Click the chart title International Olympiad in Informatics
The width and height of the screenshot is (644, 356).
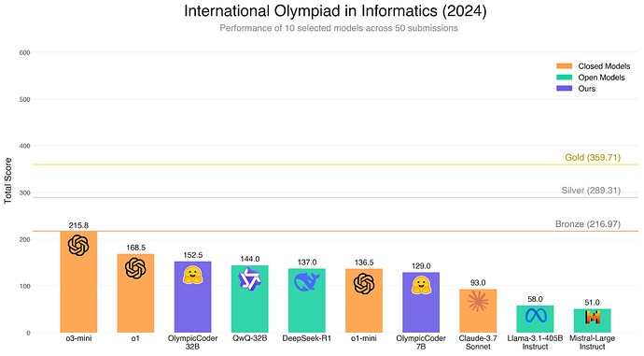click(335, 11)
